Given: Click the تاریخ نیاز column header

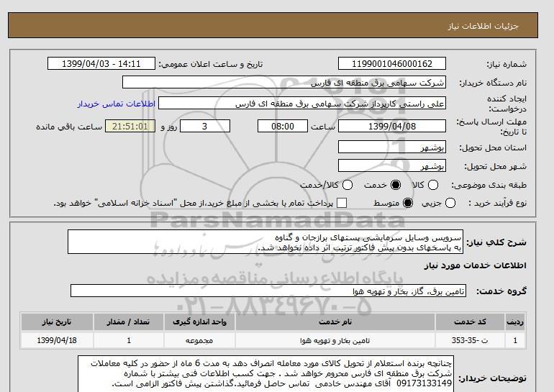Looking at the screenshot, I should point(57,322).
